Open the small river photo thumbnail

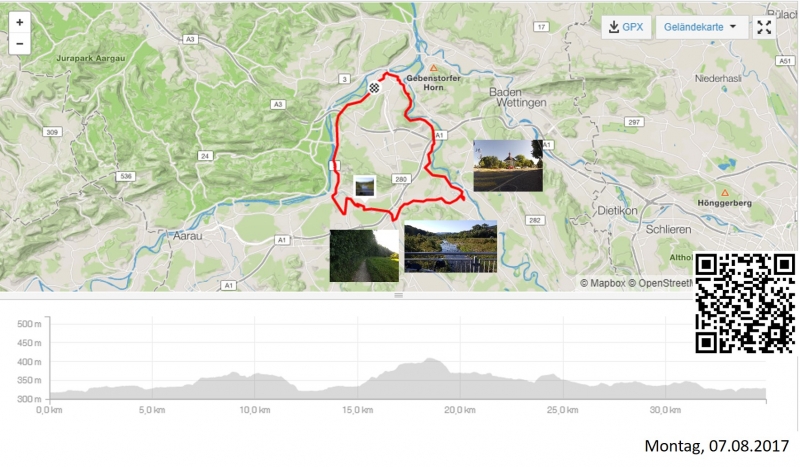[x=364, y=186]
